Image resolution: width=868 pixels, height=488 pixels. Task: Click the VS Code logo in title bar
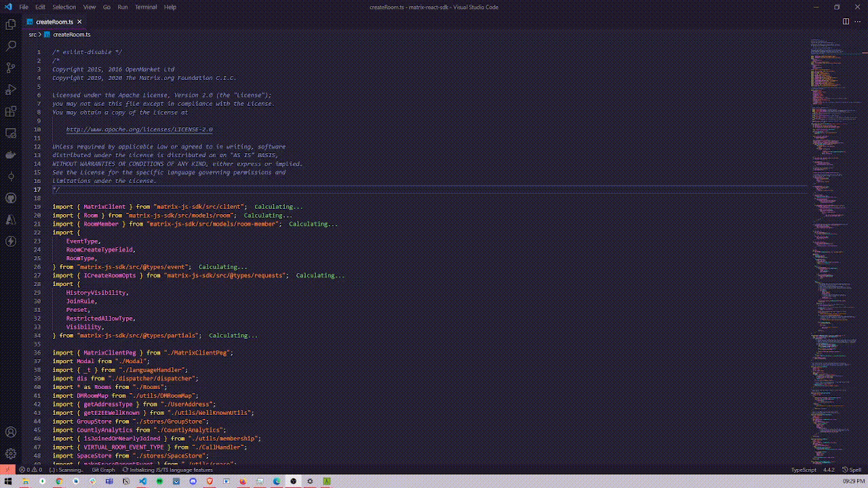pyautogui.click(x=8, y=7)
